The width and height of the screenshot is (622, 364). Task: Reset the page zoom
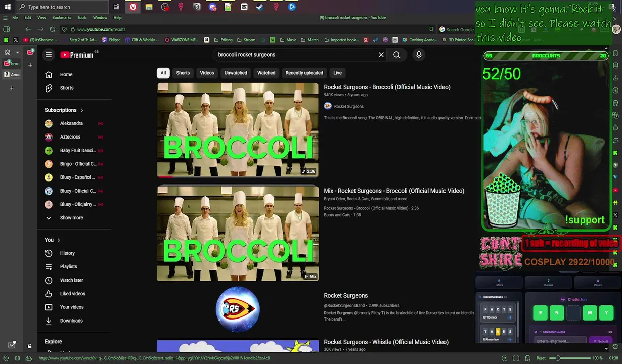pos(541,358)
